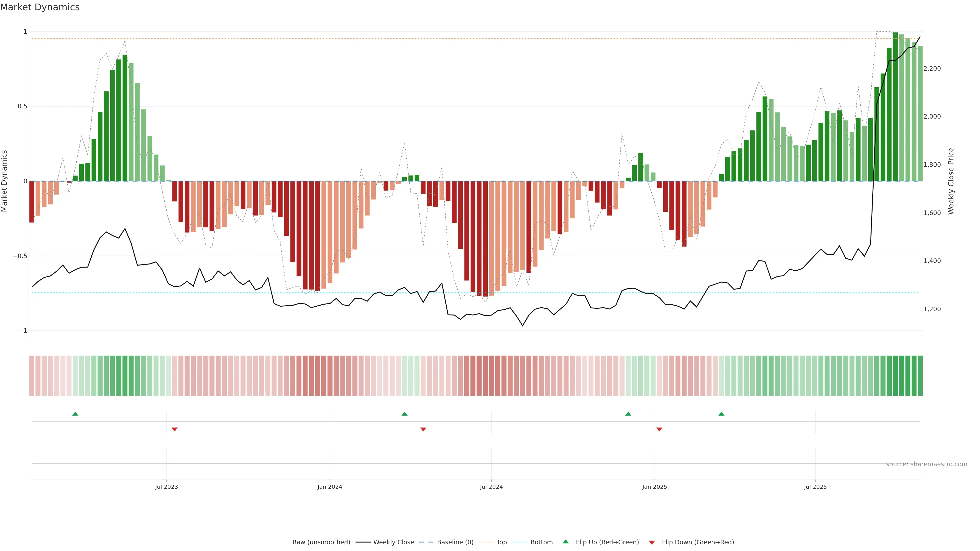Click the green flip-up triangle before Apr 2024
Viewport: 980px width, 551px height.
pyautogui.click(x=405, y=414)
